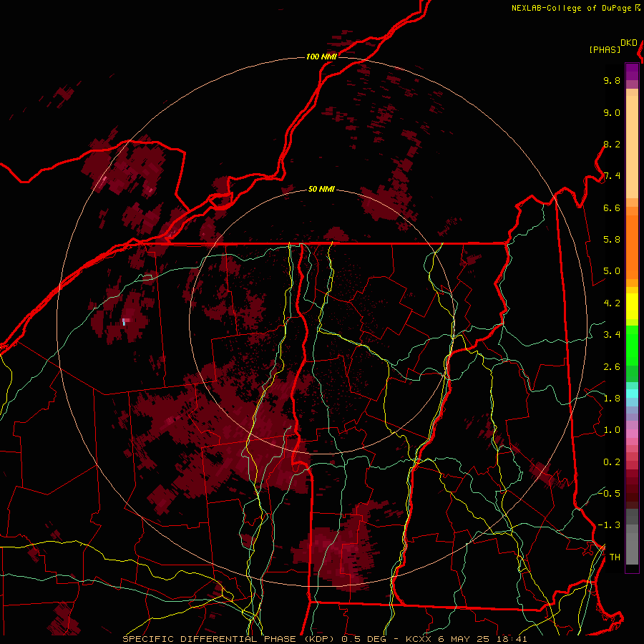Pick the cyan segment of the color bar
The height and width of the screenshot is (644, 644).
click(632, 393)
